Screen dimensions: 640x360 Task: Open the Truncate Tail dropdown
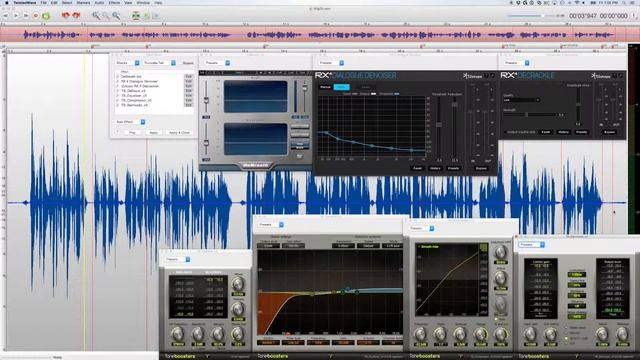[160, 63]
